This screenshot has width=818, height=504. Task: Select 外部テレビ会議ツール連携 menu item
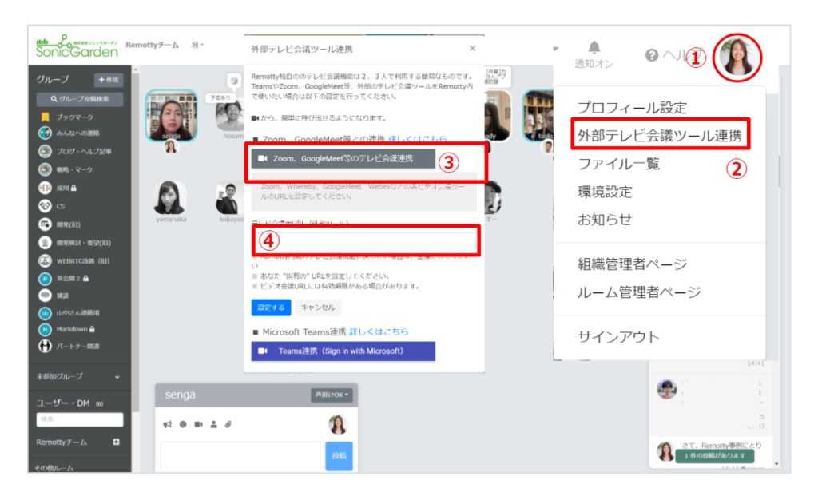(659, 136)
